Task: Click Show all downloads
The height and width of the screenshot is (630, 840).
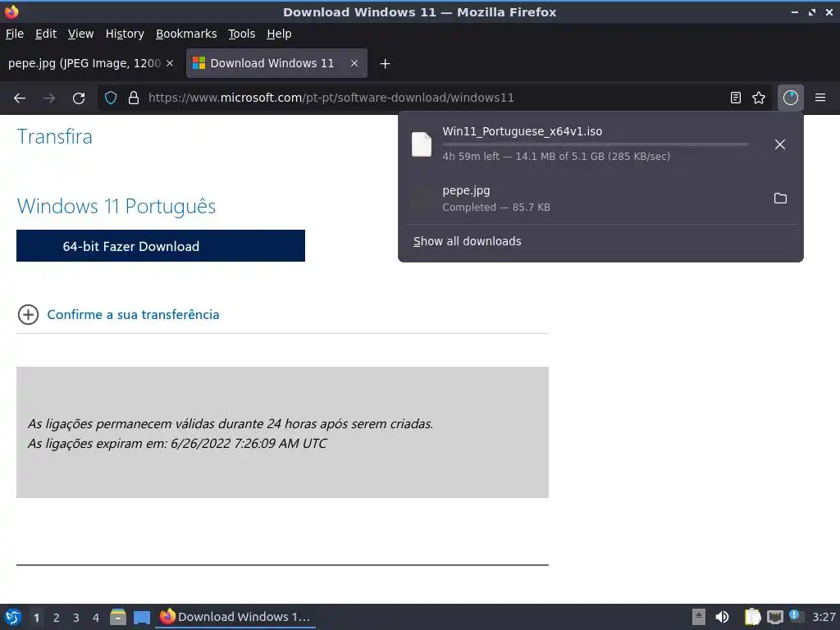Action: [467, 241]
